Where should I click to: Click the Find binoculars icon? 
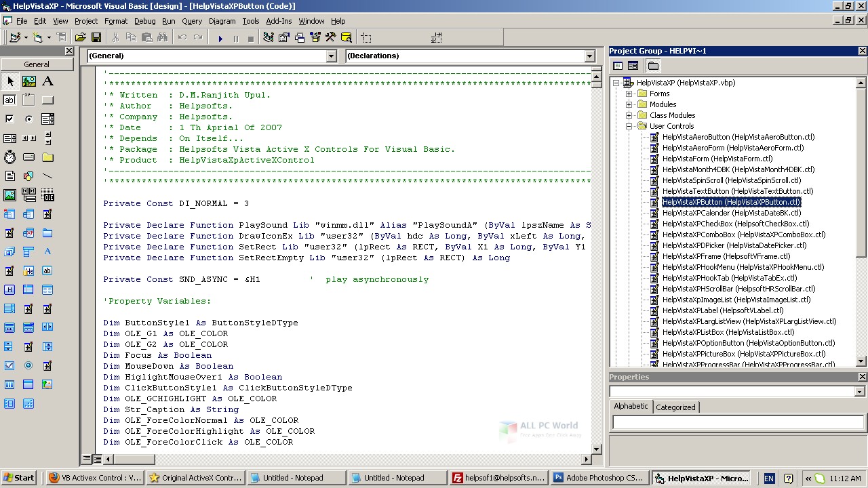[x=163, y=38]
